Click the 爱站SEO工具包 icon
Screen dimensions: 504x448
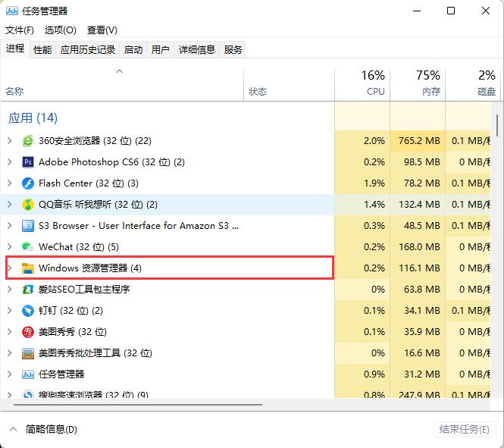(28, 290)
